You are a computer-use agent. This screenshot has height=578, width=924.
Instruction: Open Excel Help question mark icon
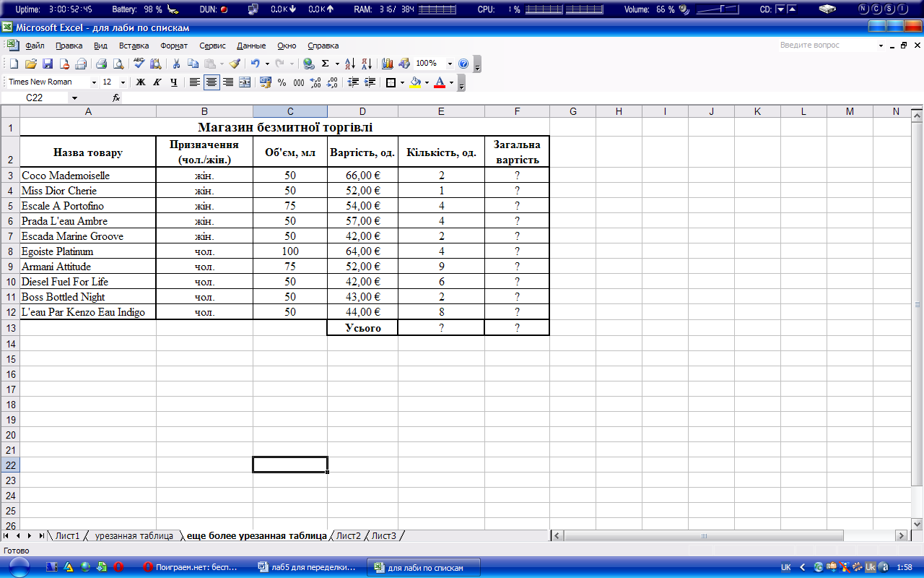tap(463, 64)
